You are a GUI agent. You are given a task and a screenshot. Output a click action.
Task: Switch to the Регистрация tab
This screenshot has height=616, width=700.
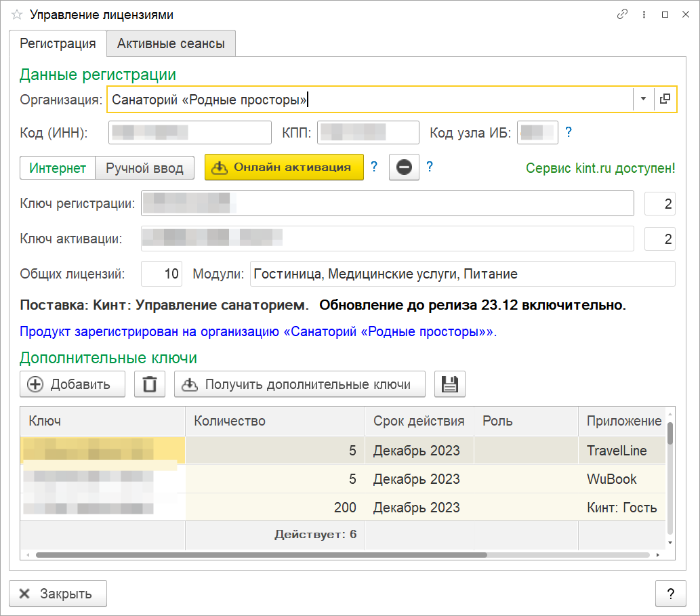pos(58,43)
